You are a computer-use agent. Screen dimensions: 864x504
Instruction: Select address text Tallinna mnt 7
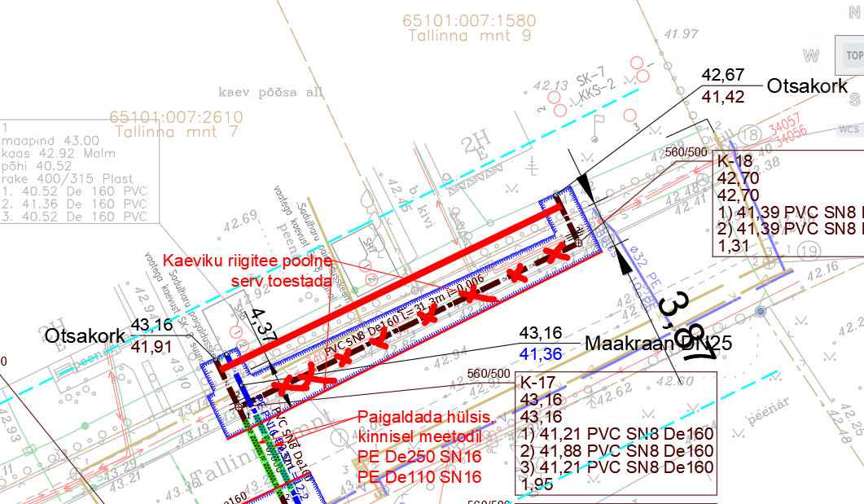(177, 132)
